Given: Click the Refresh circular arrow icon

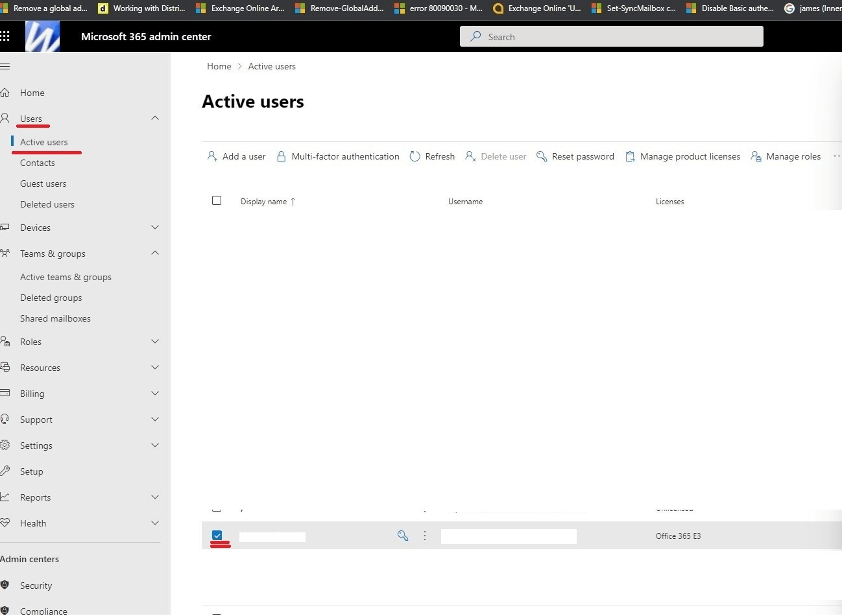Looking at the screenshot, I should 415,156.
